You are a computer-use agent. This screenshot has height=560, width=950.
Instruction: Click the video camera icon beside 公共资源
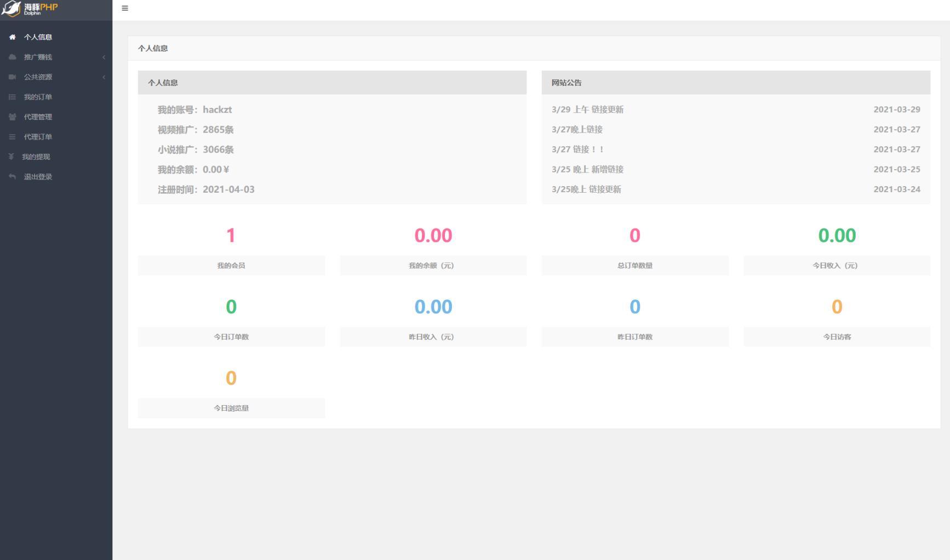13,77
